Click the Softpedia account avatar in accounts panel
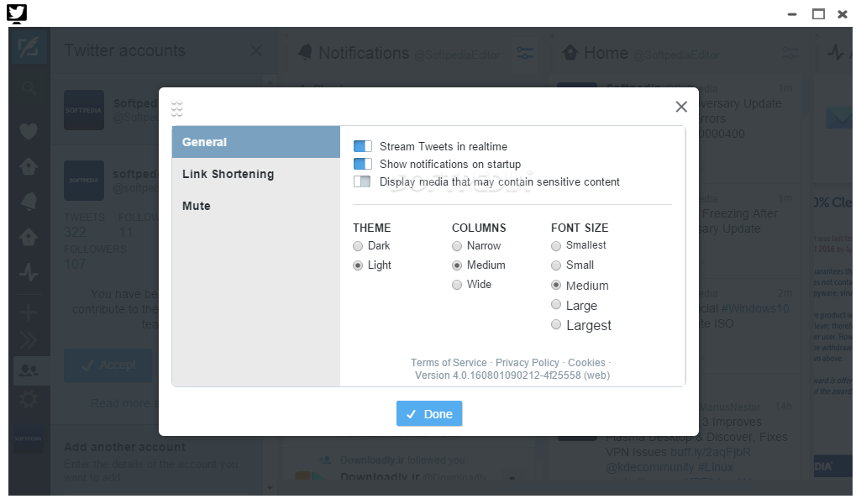 [84, 110]
